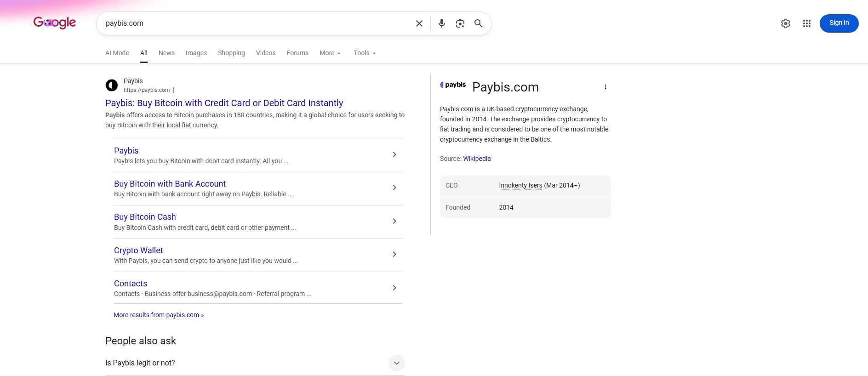
Task: Click the Google logo
Action: click(x=55, y=23)
